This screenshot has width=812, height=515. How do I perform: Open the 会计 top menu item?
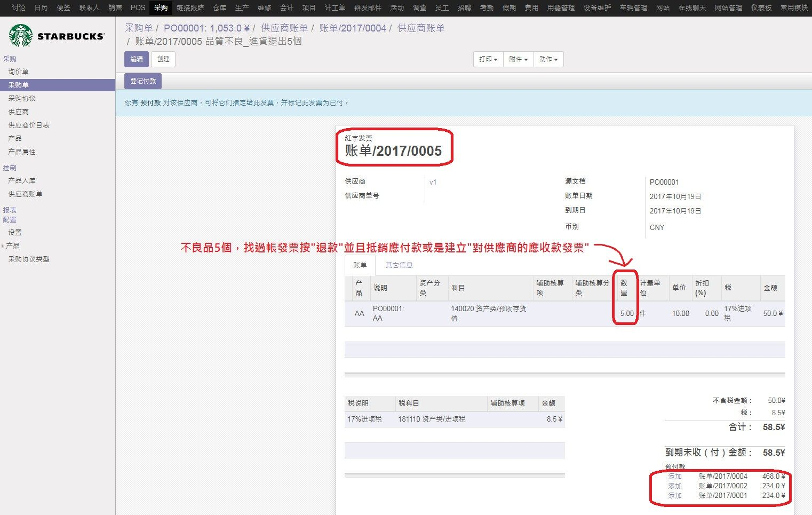coord(287,7)
